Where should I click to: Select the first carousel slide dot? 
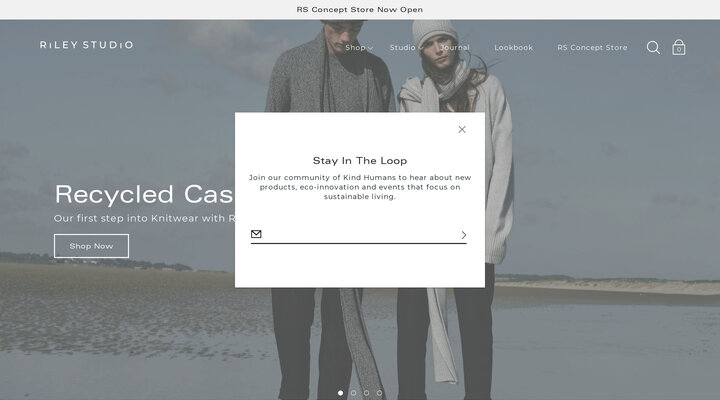click(x=340, y=393)
